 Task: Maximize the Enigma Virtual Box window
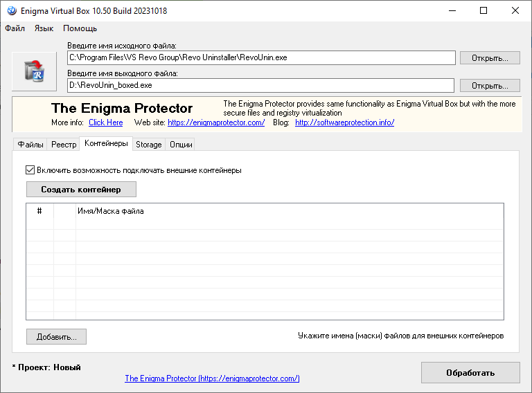click(484, 11)
